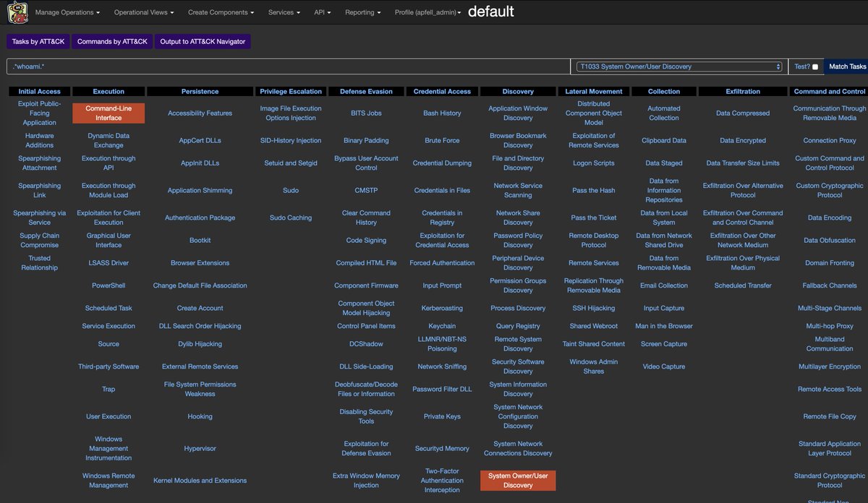Screen dimensions: 868x503
Task: Open the SSH Hijacking technique
Action: [x=594, y=308]
